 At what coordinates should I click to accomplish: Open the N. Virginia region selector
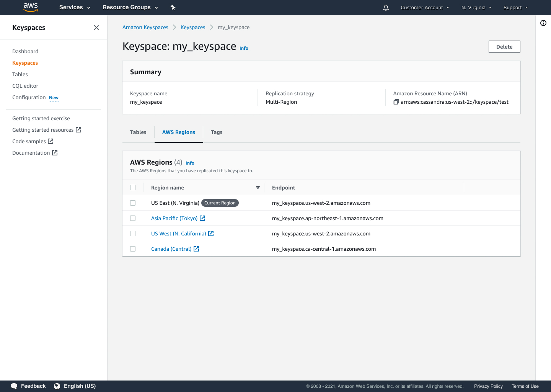coord(476,7)
